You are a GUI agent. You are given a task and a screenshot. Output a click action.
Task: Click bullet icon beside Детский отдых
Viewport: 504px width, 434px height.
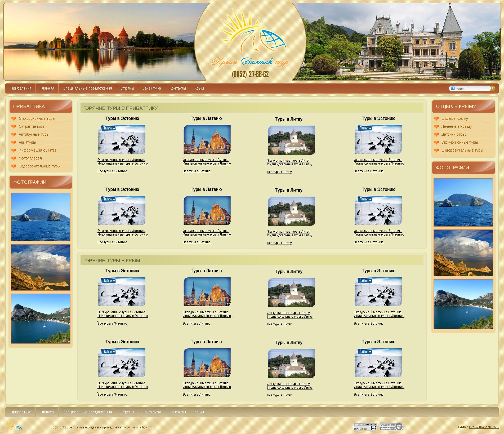click(436, 135)
